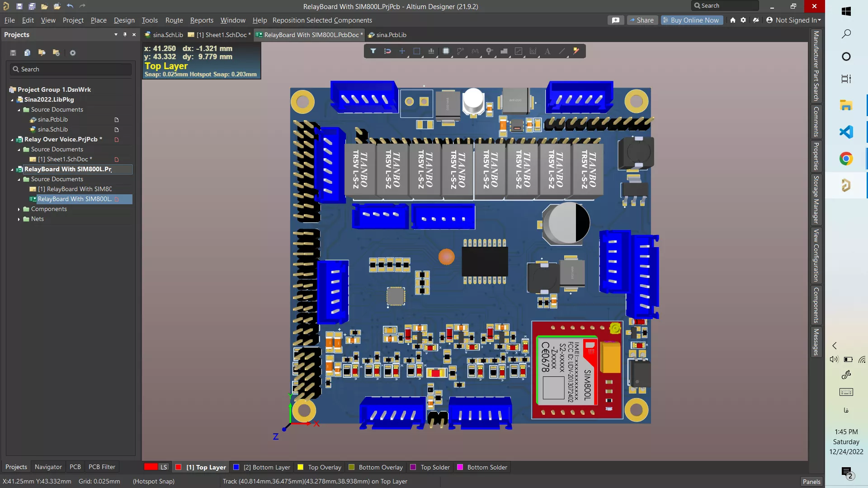Activate the [2] Bottom Layer tab
Screen dimensions: 868x488
[x=262, y=467]
